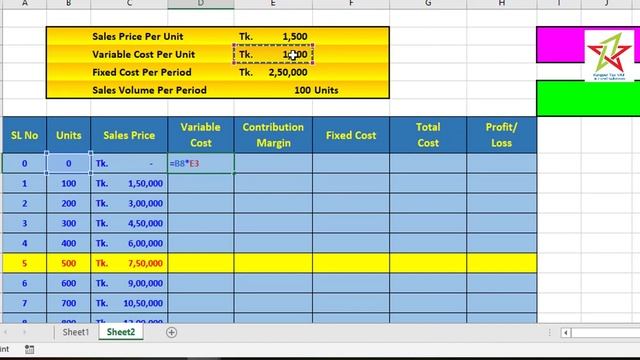
Task: Click the 'Sales Price' header cell
Action: point(129,135)
